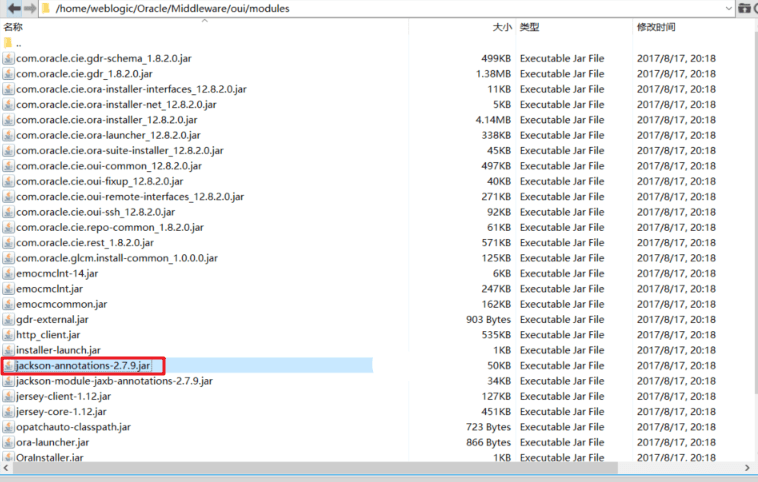
Task: Sort by the 修改时间 column header
Action: pyautogui.click(x=656, y=27)
